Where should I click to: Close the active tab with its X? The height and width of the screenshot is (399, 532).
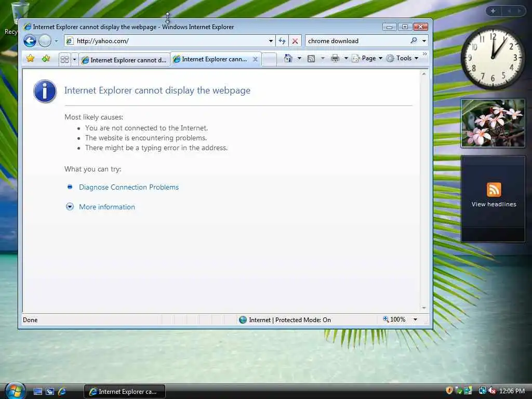click(255, 59)
